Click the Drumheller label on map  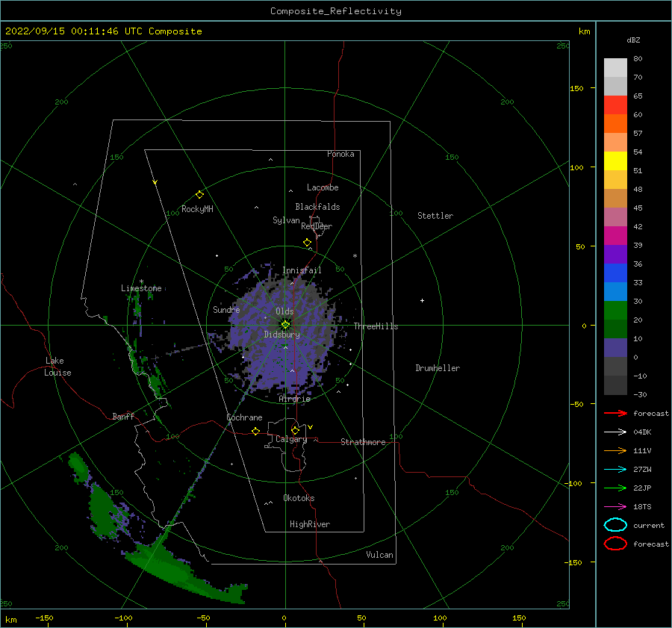(438, 368)
